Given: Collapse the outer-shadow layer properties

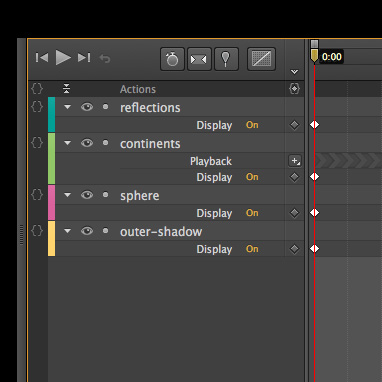Looking at the screenshot, I should pos(68,231).
